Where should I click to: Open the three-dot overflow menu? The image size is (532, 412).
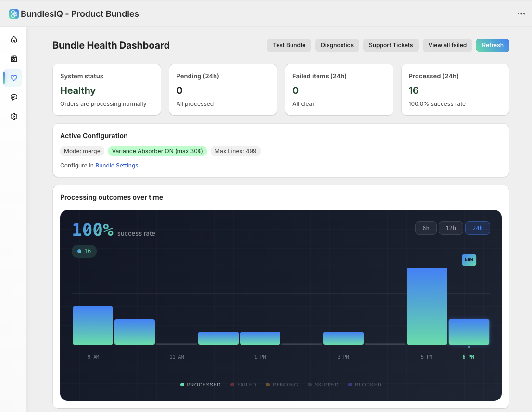click(x=521, y=14)
